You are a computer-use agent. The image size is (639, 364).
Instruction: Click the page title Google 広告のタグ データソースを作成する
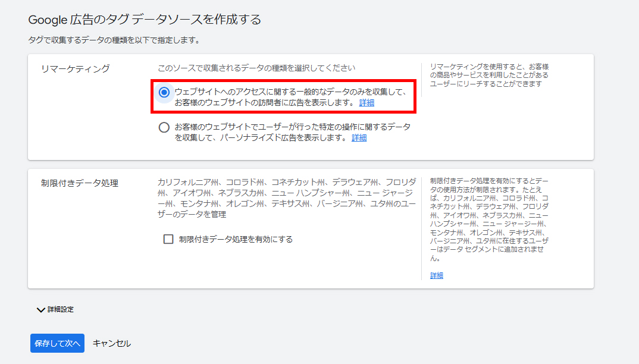click(x=145, y=20)
